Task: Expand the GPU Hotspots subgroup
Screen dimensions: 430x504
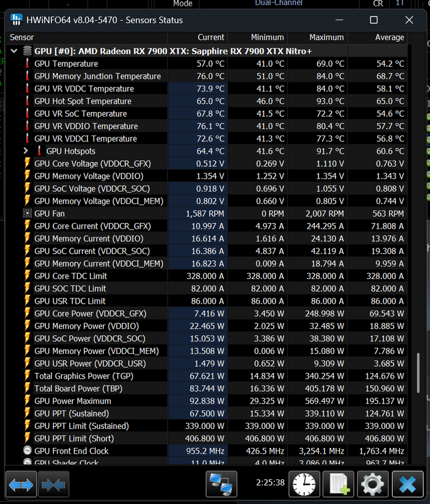Action: tap(26, 151)
